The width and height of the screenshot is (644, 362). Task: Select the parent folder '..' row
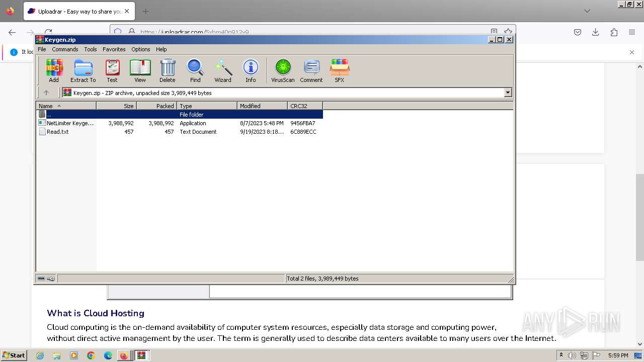pos(180,115)
